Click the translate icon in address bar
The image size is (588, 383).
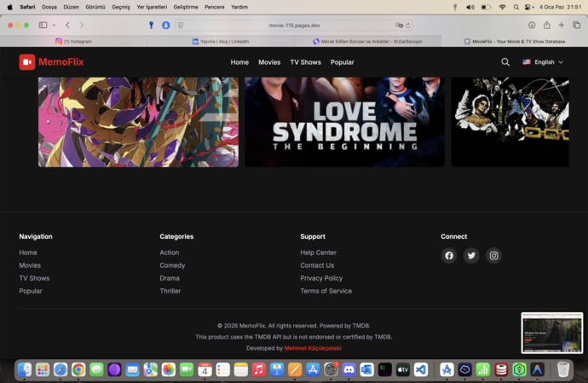coord(399,25)
